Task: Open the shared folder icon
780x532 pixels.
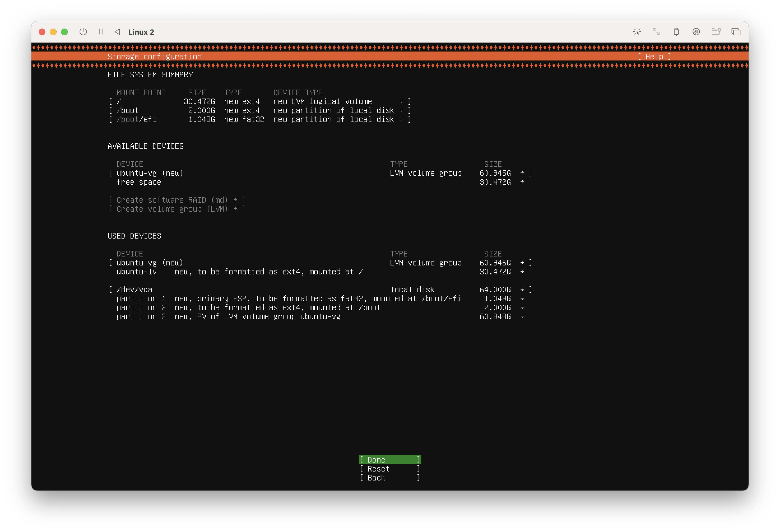Action: tap(716, 32)
